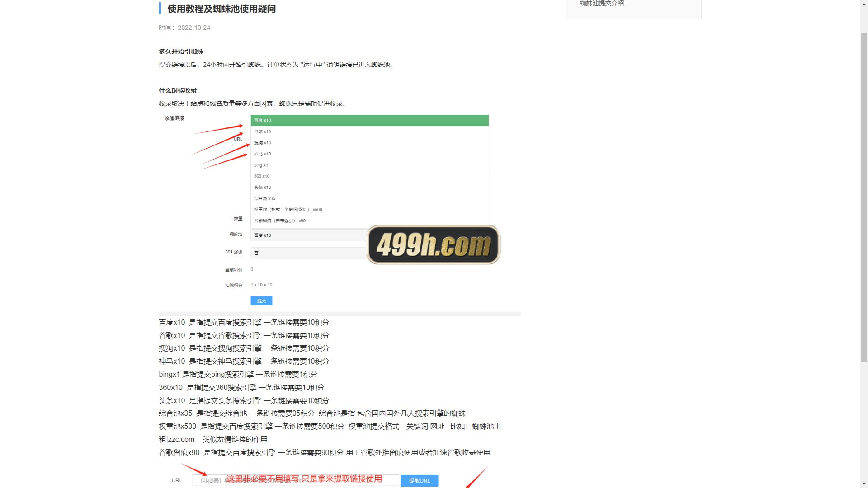Click the blue 提交 button in the screenshot
The height and width of the screenshot is (488, 868).
point(261,301)
